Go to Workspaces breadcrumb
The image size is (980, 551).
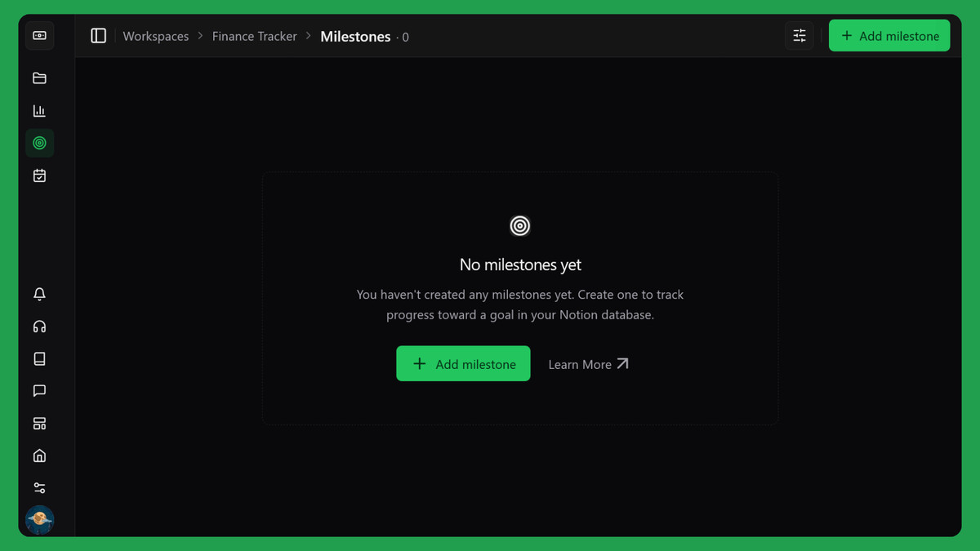coord(156,36)
